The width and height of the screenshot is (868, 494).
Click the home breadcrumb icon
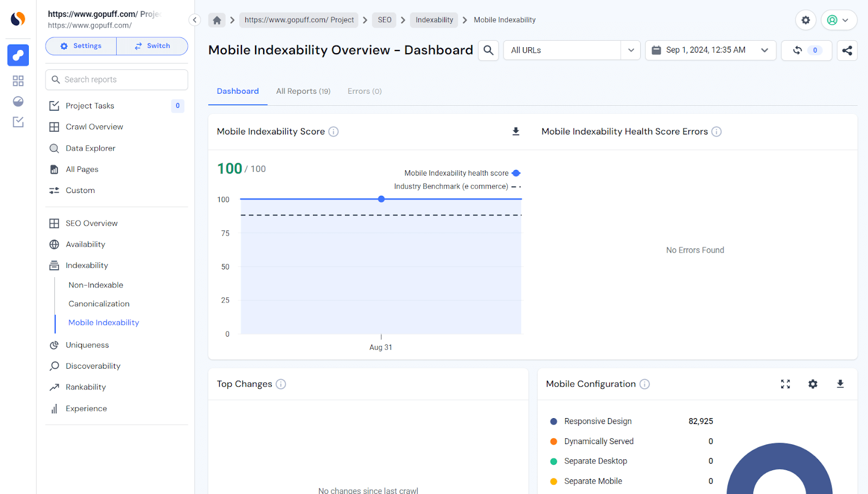point(216,20)
